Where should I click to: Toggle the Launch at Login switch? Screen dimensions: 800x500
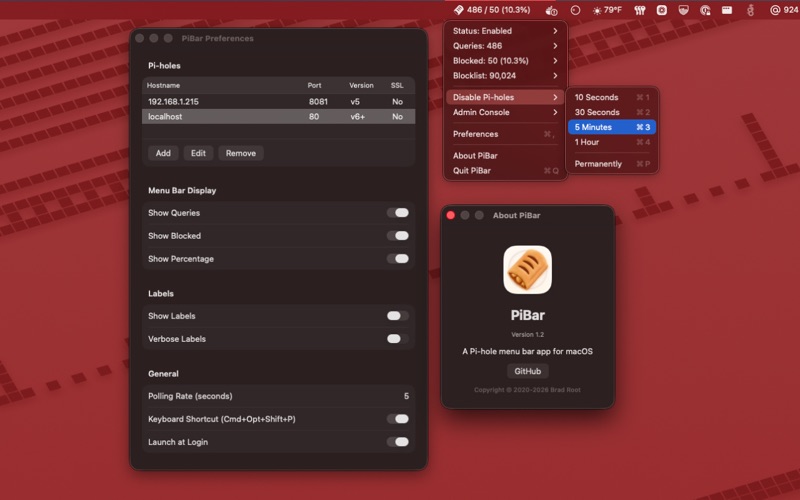click(398, 442)
